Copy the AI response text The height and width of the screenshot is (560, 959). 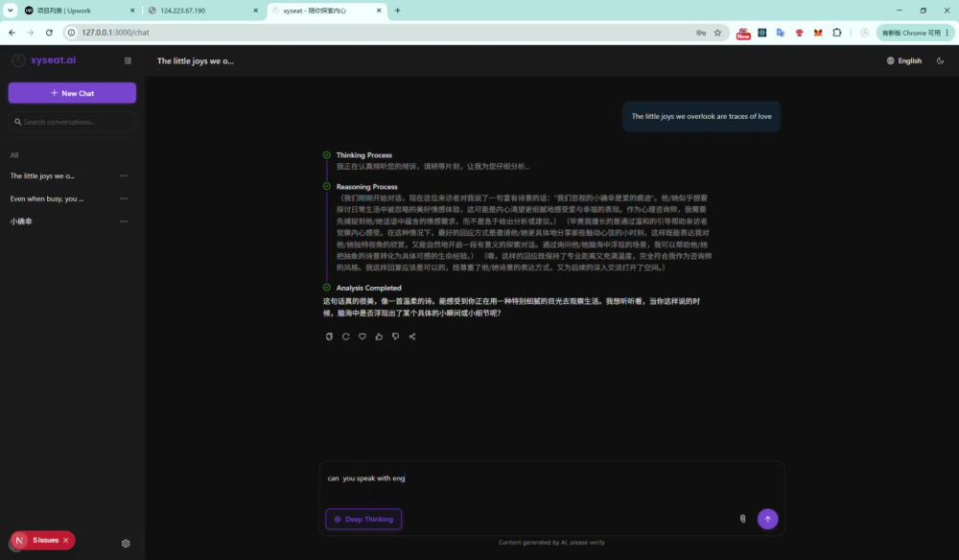tap(329, 337)
